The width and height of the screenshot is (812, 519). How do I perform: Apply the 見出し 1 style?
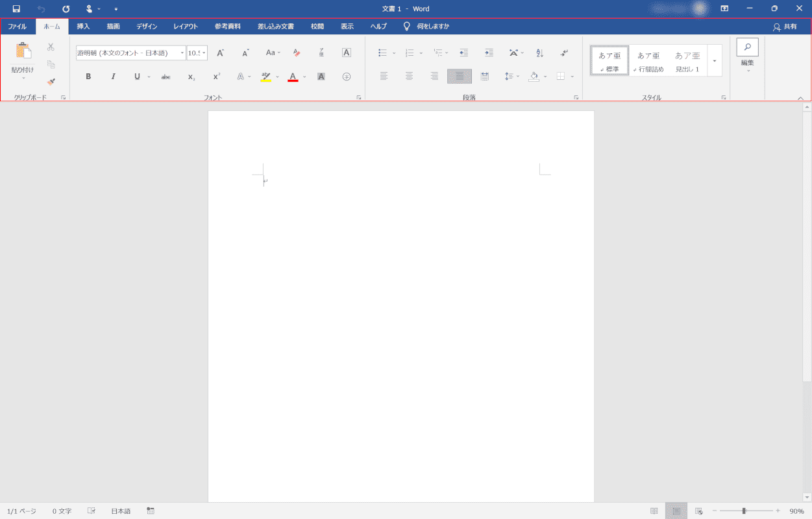click(687, 61)
